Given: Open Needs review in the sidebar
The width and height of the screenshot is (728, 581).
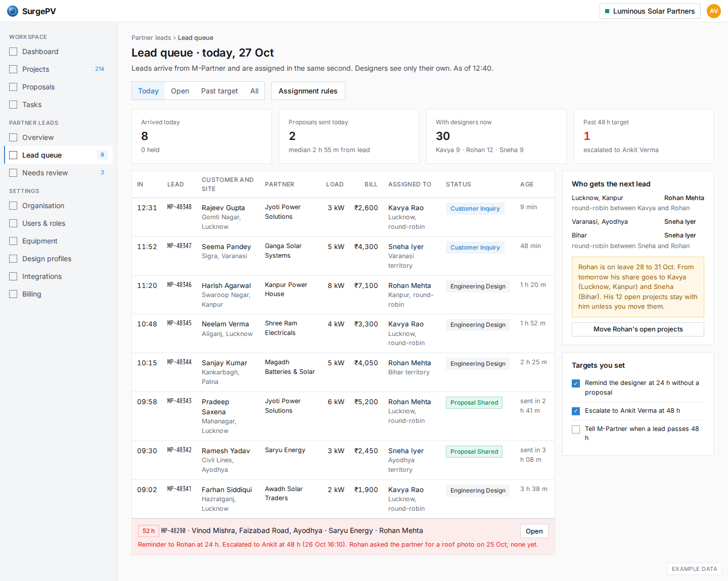Looking at the screenshot, I should [x=59, y=173].
